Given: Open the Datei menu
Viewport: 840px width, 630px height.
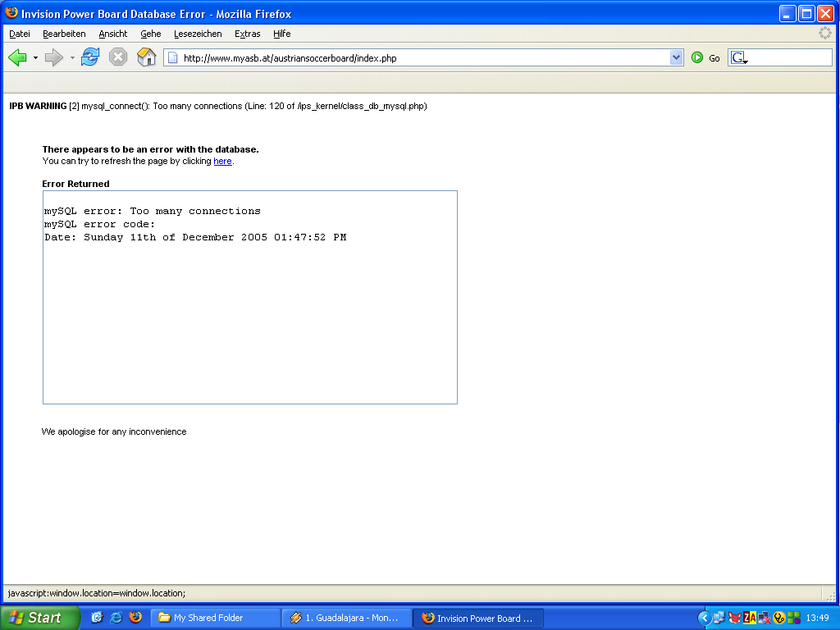Looking at the screenshot, I should [x=20, y=34].
